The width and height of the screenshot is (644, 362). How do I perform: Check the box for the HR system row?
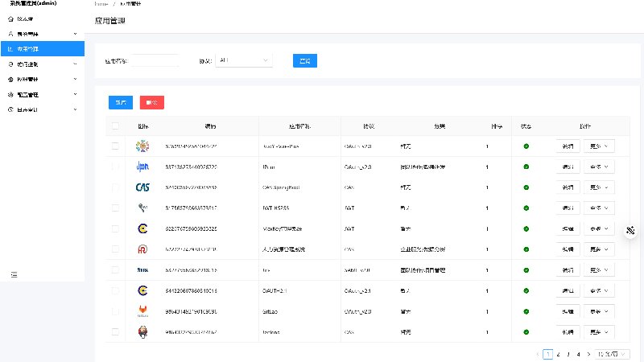pyautogui.click(x=115, y=249)
